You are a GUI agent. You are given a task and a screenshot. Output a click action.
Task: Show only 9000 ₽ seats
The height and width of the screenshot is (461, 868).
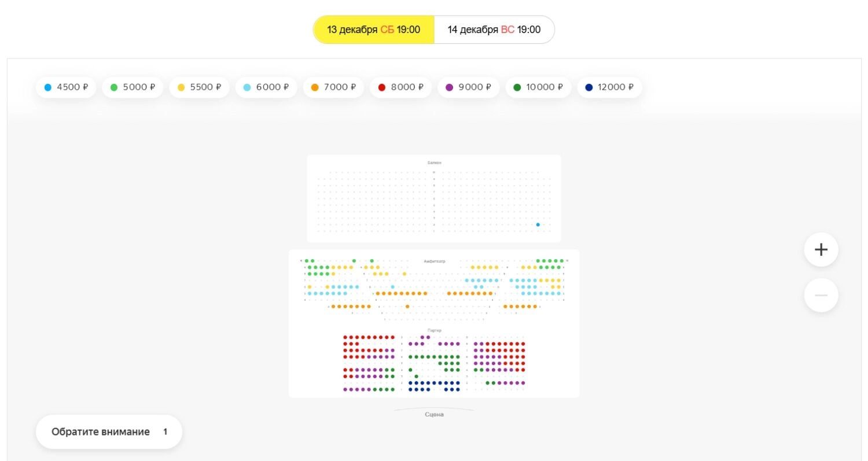tap(468, 87)
